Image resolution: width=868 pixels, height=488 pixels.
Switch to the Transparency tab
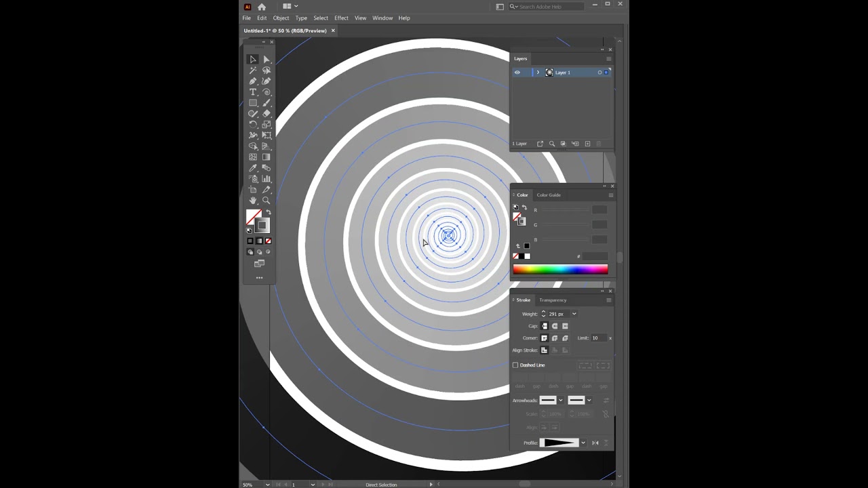coord(553,300)
